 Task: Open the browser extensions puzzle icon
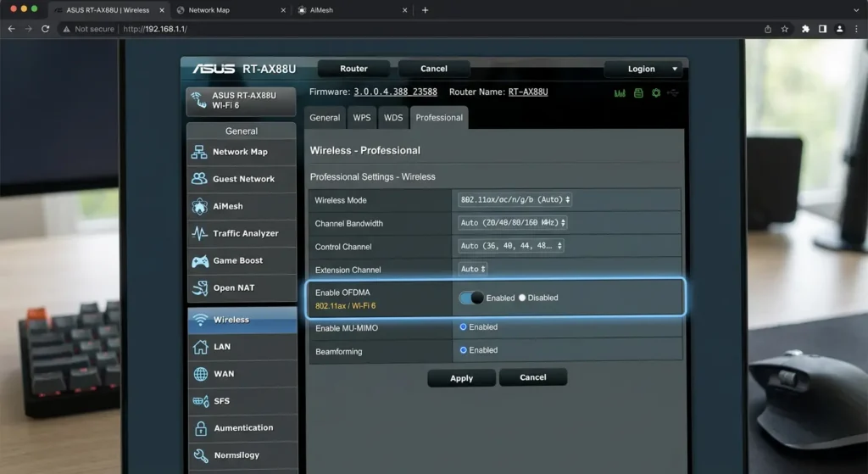pyautogui.click(x=805, y=29)
